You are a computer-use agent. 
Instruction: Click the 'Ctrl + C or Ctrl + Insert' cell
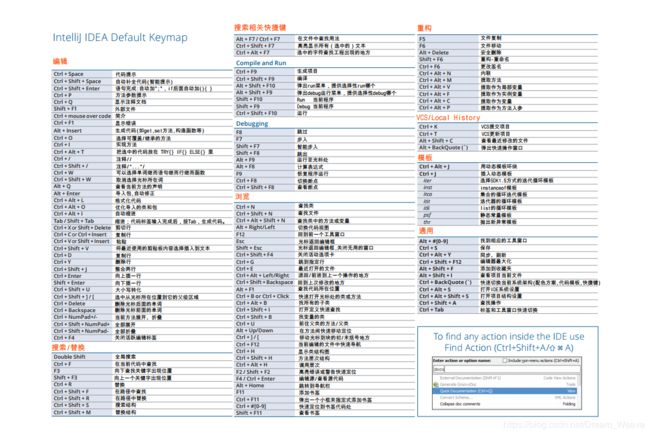tap(81, 234)
